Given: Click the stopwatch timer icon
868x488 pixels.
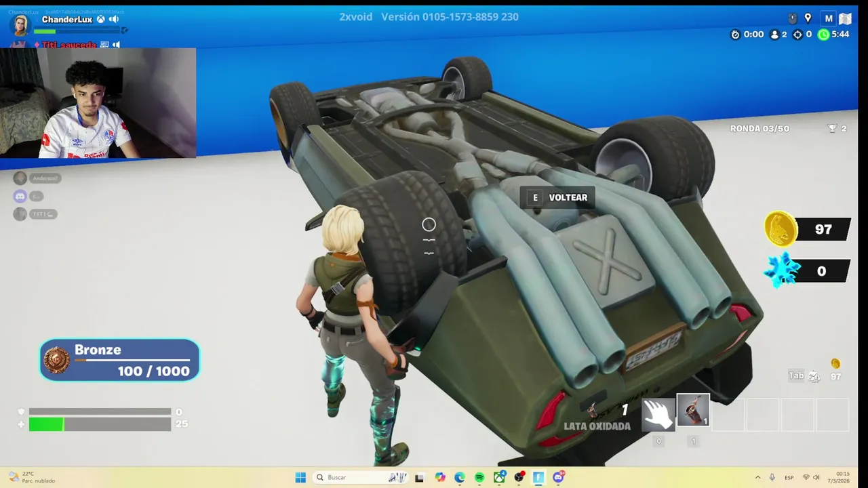Looking at the screenshot, I should [x=735, y=35].
